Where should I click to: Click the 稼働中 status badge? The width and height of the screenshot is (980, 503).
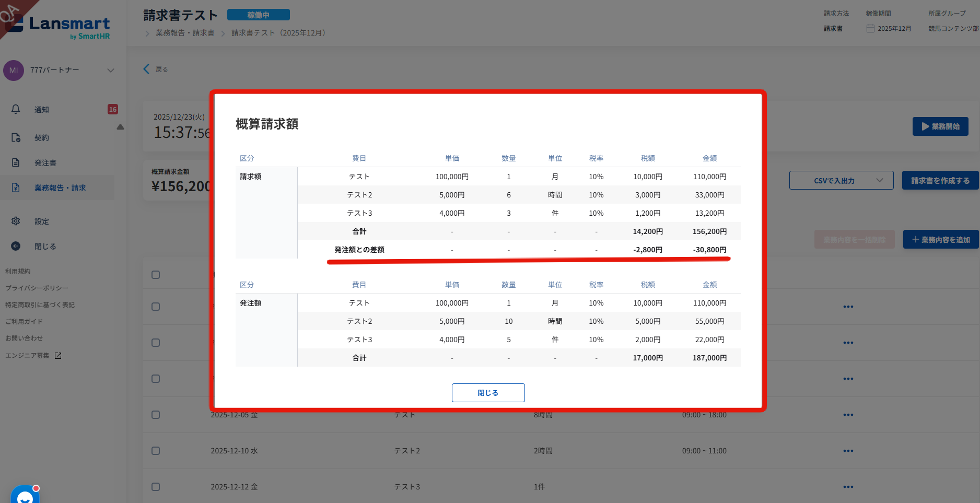[259, 15]
